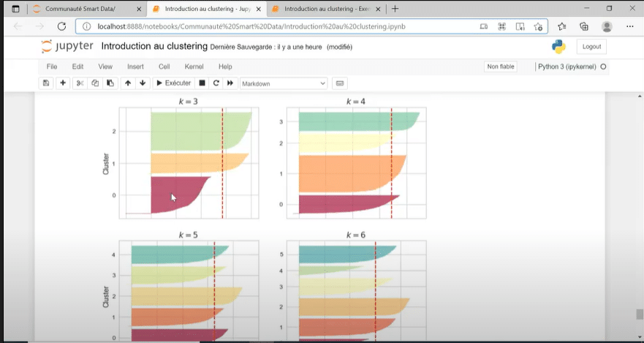The image size is (644, 343).
Task: Restart the kernel using circular arrow icon
Action: click(216, 83)
